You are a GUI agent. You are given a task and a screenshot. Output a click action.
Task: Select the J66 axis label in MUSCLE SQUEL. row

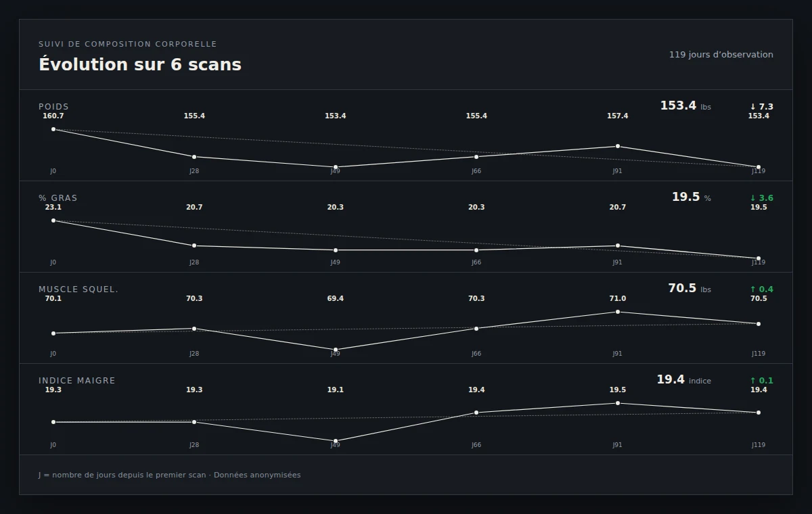coord(476,354)
